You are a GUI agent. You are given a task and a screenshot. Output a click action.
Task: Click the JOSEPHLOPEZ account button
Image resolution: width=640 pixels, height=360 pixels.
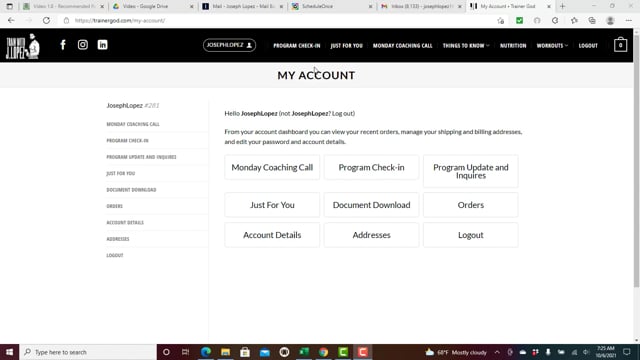[229, 45]
